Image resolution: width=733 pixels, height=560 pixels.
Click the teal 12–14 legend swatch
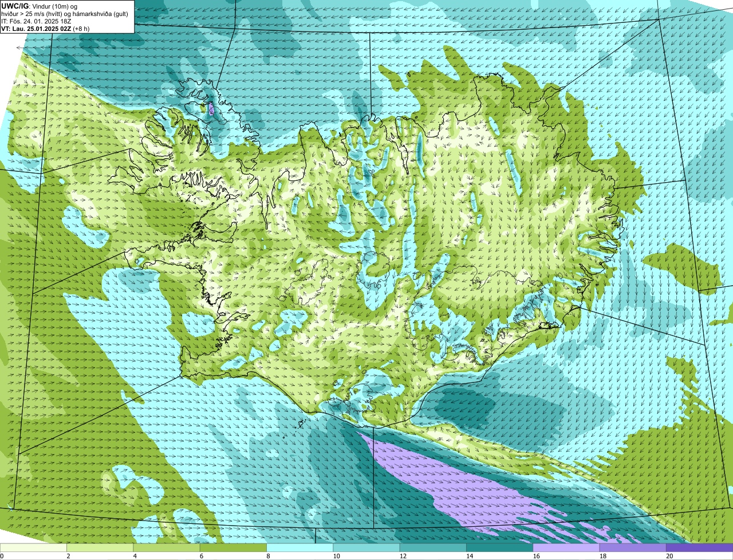434,547
